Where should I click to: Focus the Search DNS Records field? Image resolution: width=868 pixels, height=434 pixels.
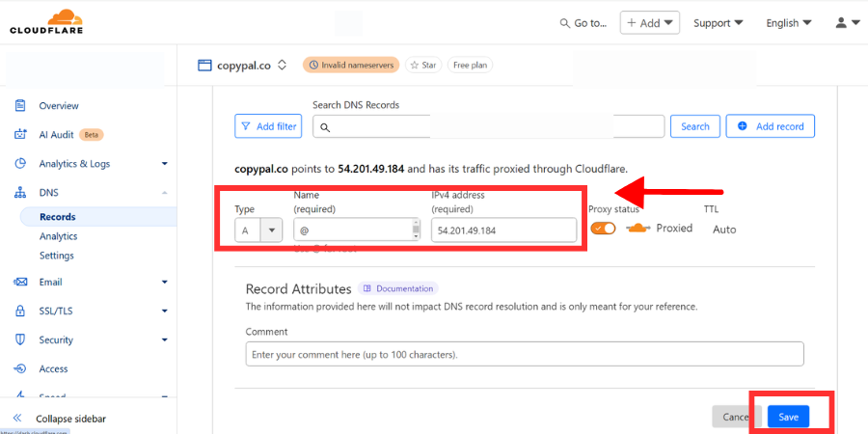click(488, 126)
